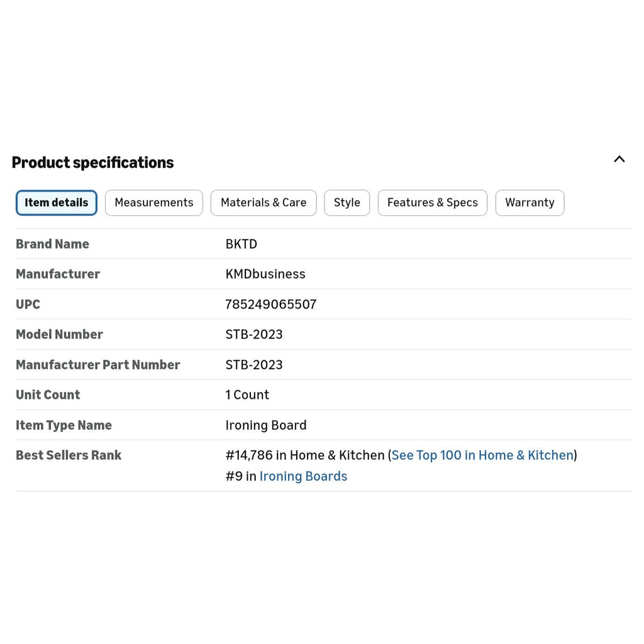View the Warranty tab
The height and width of the screenshot is (644, 644).
530,203
